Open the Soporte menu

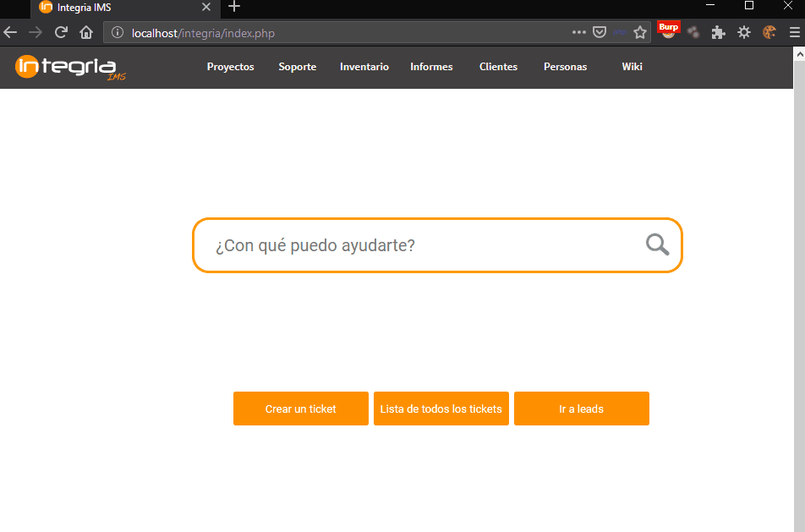298,67
